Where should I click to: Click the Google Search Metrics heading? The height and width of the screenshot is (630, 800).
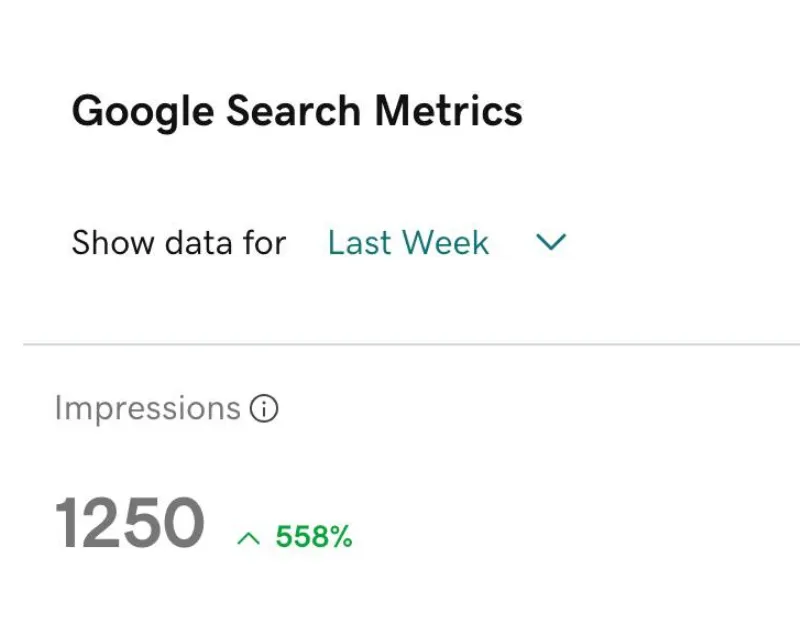[x=297, y=110]
